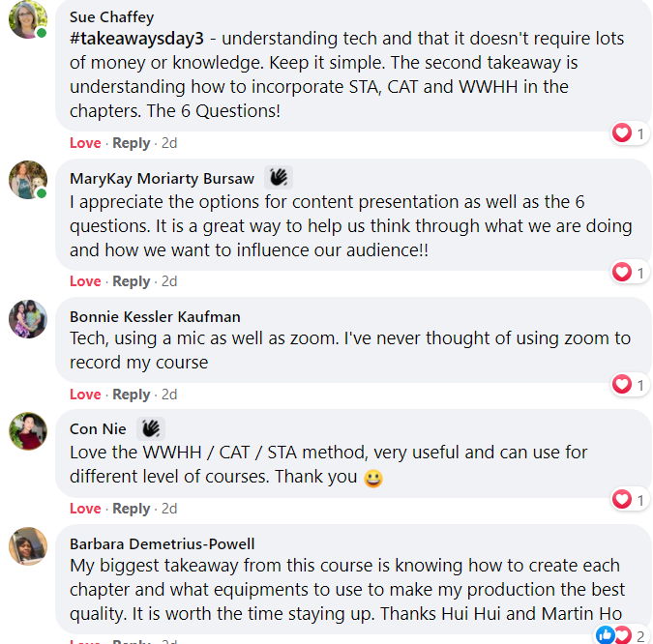Viewport: 653px width, 644px height.
Task: Click MaryKay Moriarty Bursaw's profile avatar
Action: point(28,180)
